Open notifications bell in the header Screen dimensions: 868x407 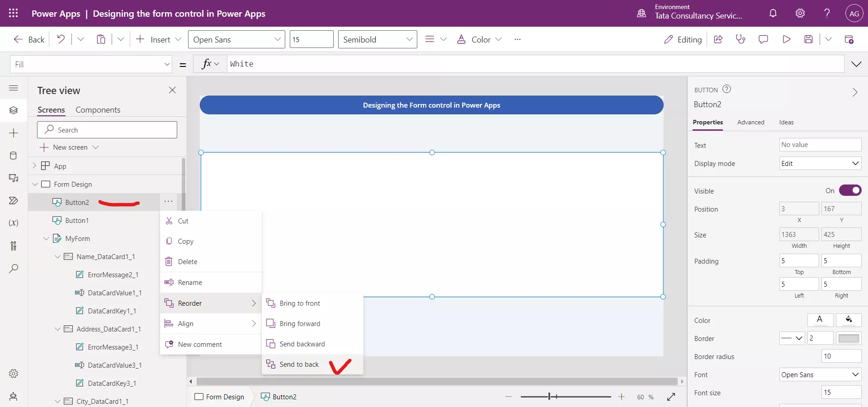(773, 14)
